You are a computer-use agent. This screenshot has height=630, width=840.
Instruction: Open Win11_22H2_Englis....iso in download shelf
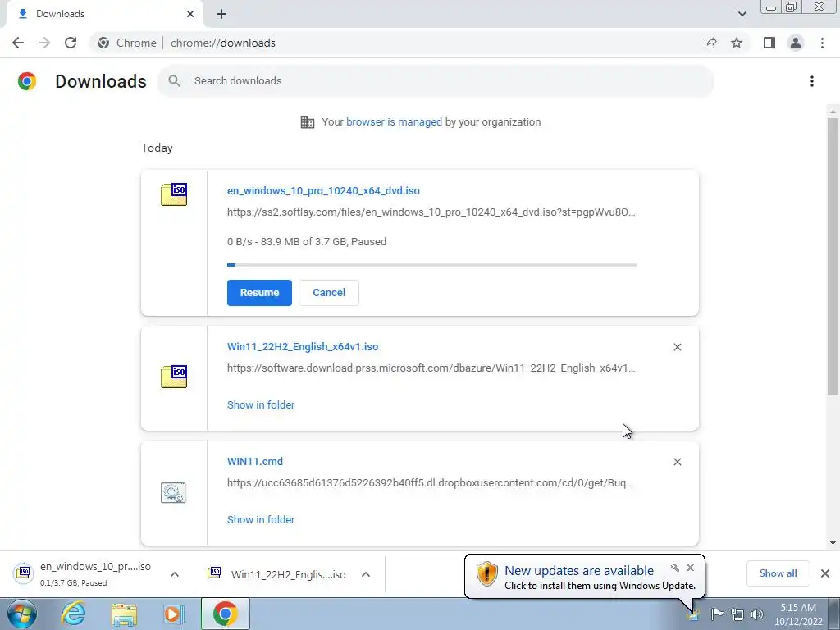(x=277, y=574)
